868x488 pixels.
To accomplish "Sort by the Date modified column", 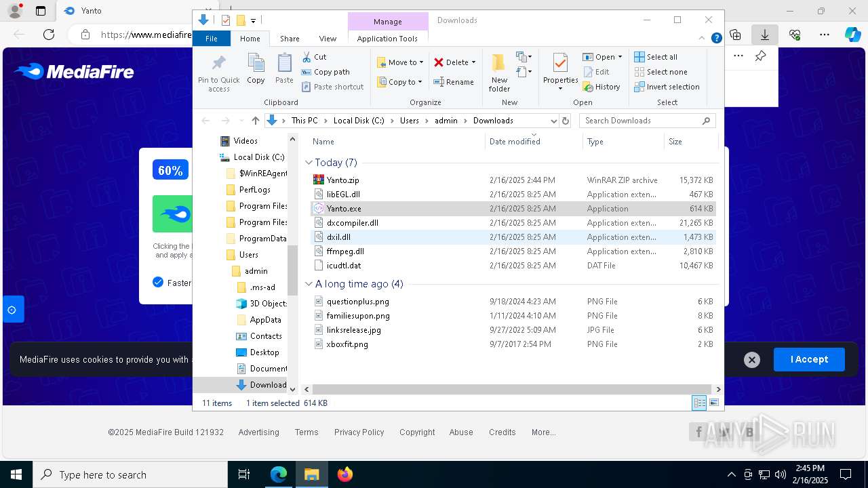I will point(534,142).
